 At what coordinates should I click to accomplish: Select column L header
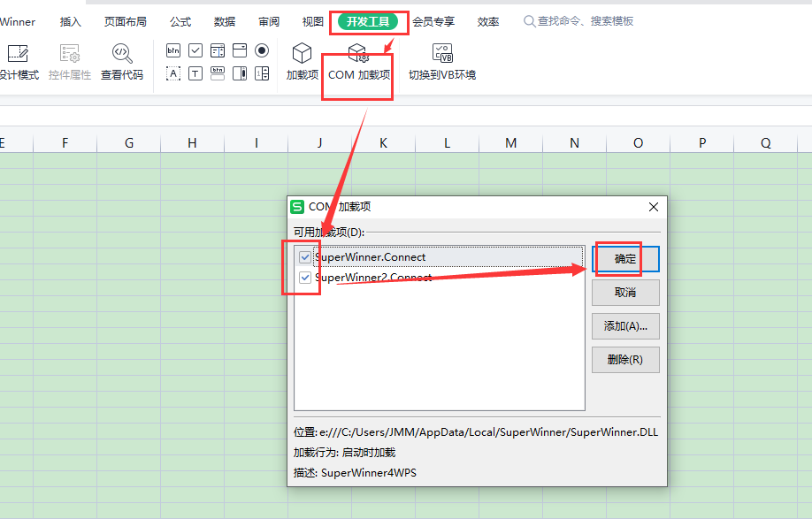click(447, 143)
